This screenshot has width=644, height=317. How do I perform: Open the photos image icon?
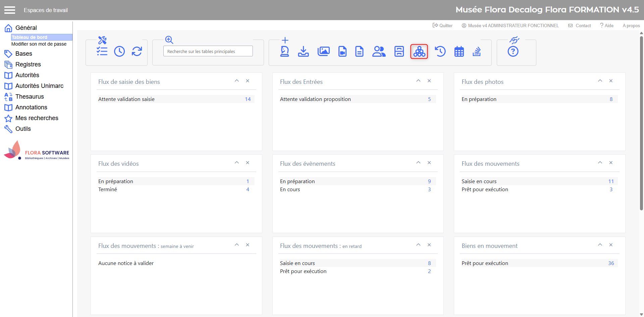(323, 51)
